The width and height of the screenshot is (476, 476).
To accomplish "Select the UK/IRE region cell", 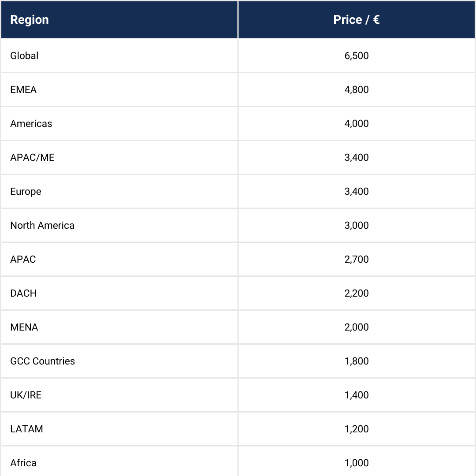I will (x=26, y=395).
